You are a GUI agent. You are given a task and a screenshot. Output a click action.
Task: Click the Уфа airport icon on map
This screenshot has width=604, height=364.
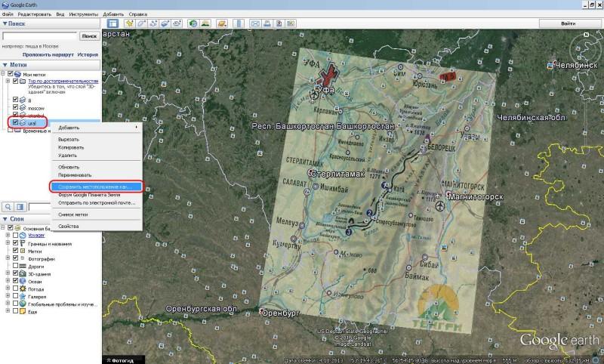pos(316,94)
